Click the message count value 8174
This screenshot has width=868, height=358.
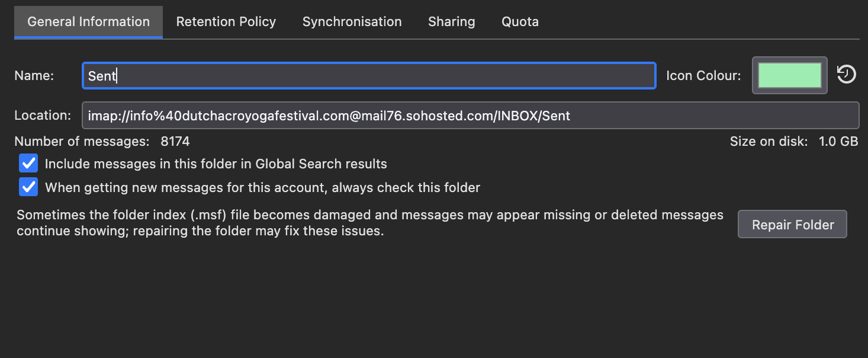tap(175, 142)
